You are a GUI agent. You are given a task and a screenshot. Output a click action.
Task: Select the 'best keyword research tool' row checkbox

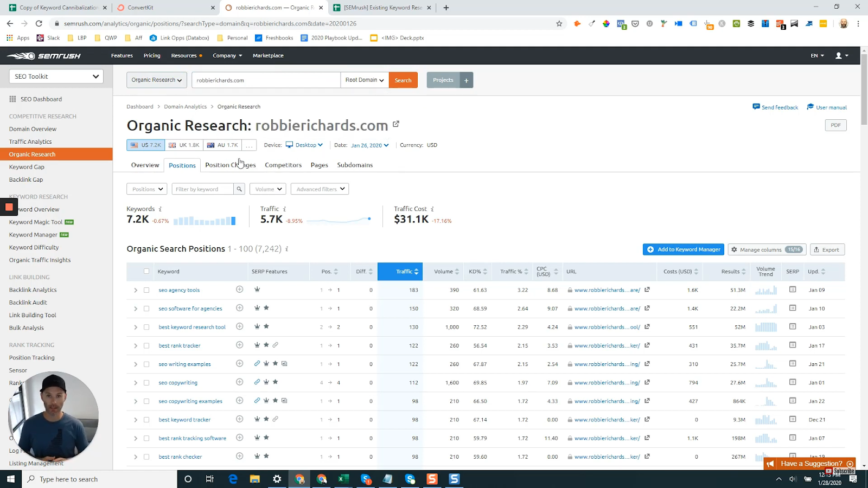[x=146, y=327]
